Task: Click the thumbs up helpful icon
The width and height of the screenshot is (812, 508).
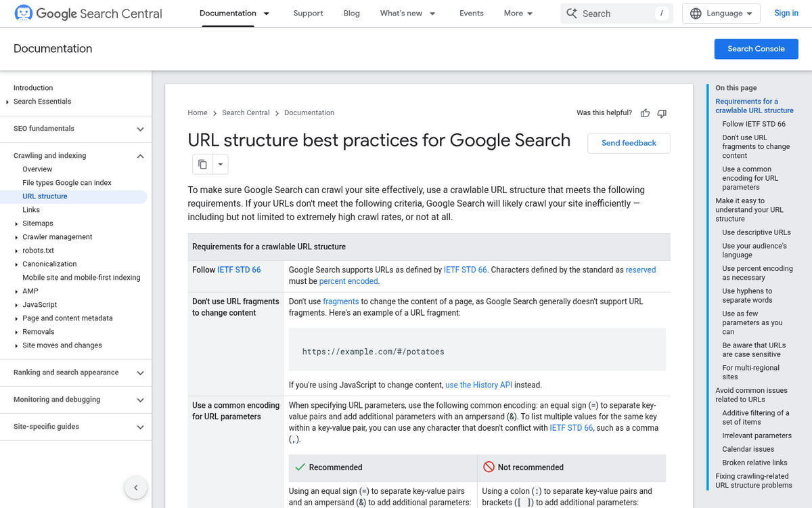Action: [x=646, y=113]
